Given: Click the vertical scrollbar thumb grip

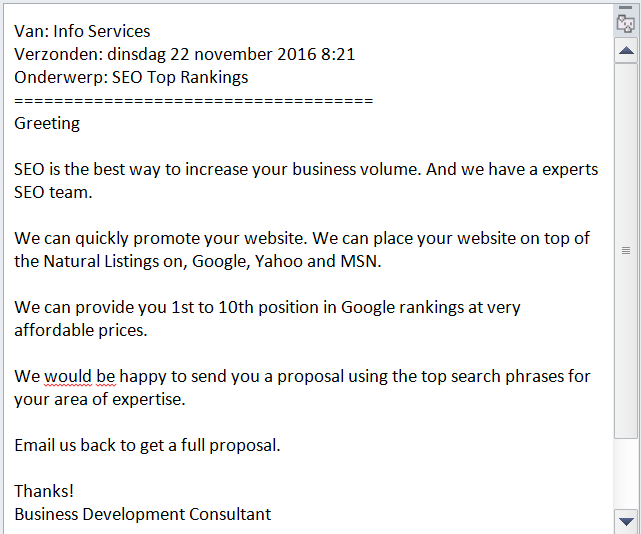Looking at the screenshot, I should point(626,251).
